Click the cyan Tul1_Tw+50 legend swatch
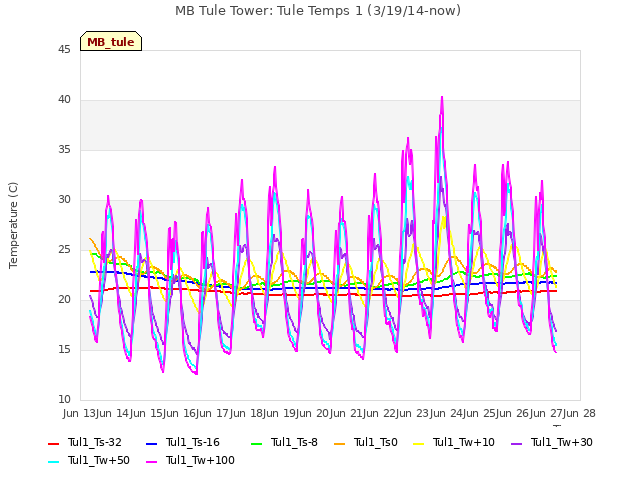This screenshot has height=480, width=640. click(x=53, y=461)
